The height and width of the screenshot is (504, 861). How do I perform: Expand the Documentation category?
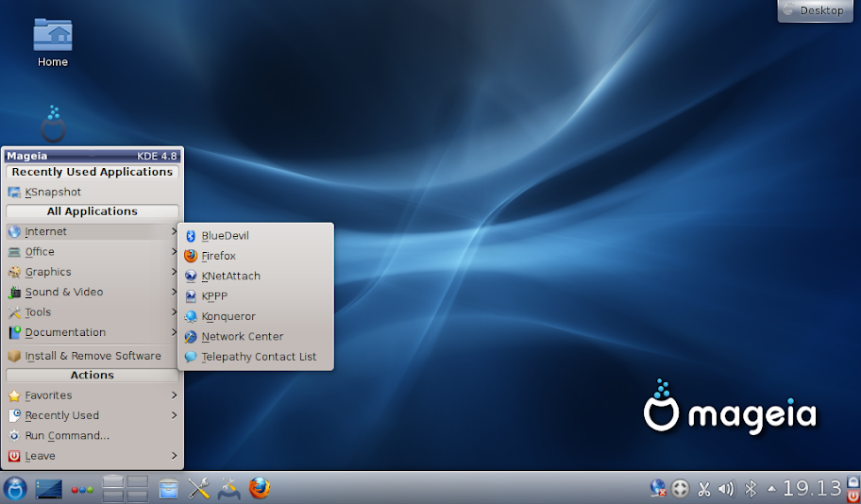[93, 333]
